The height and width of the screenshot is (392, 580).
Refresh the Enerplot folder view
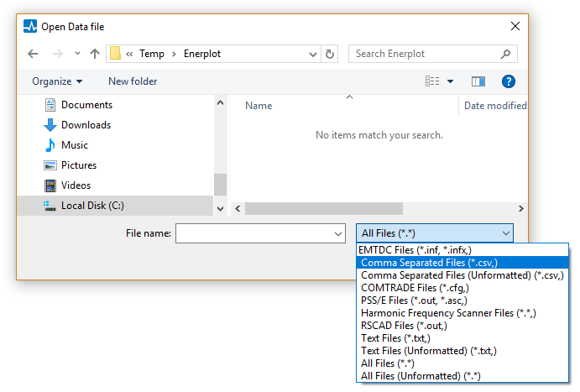[330, 54]
